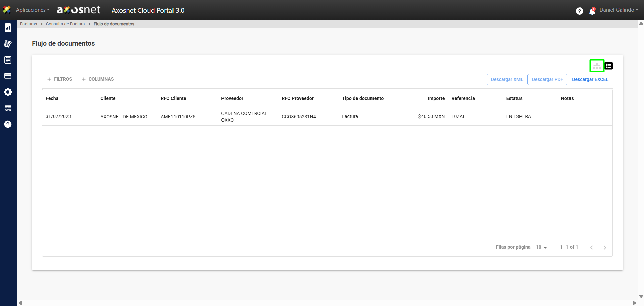Click the Axosnet logo
644x306 pixels.
pyautogui.click(x=79, y=10)
